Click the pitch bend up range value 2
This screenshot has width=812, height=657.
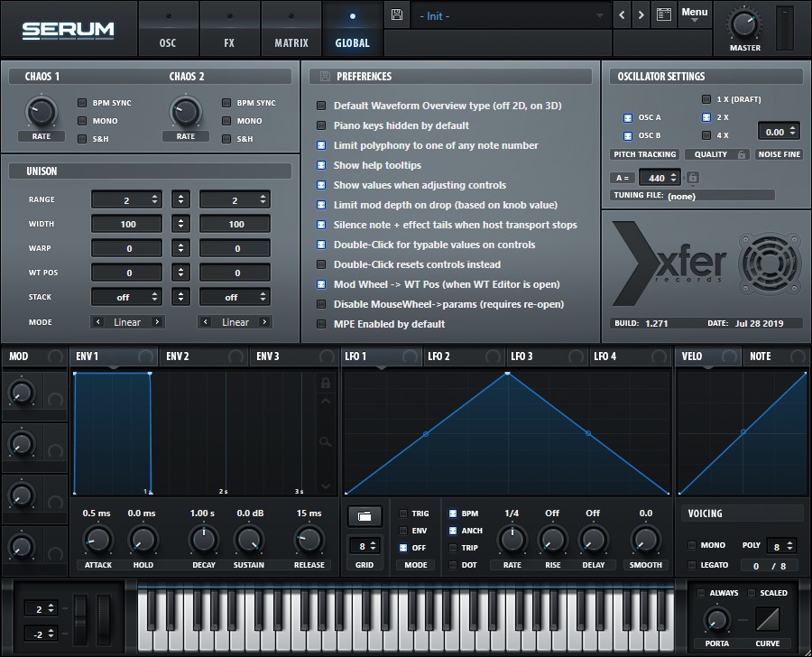point(39,609)
